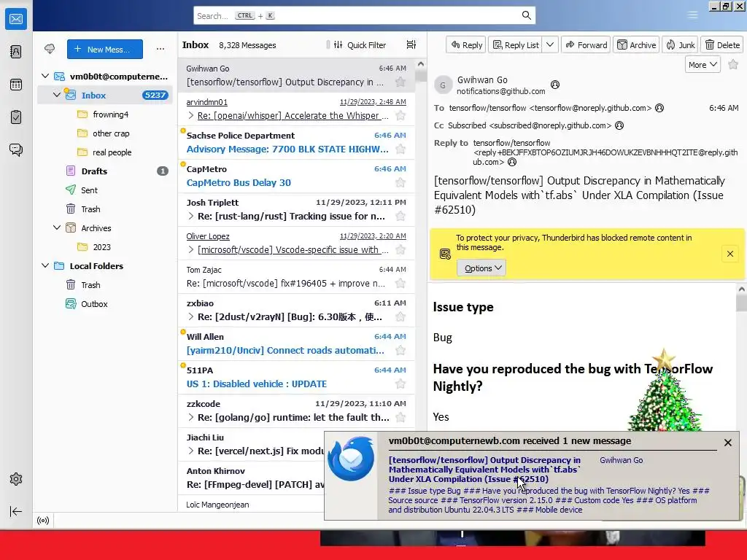Star the zxbiao v2rayN email

(x=400, y=316)
